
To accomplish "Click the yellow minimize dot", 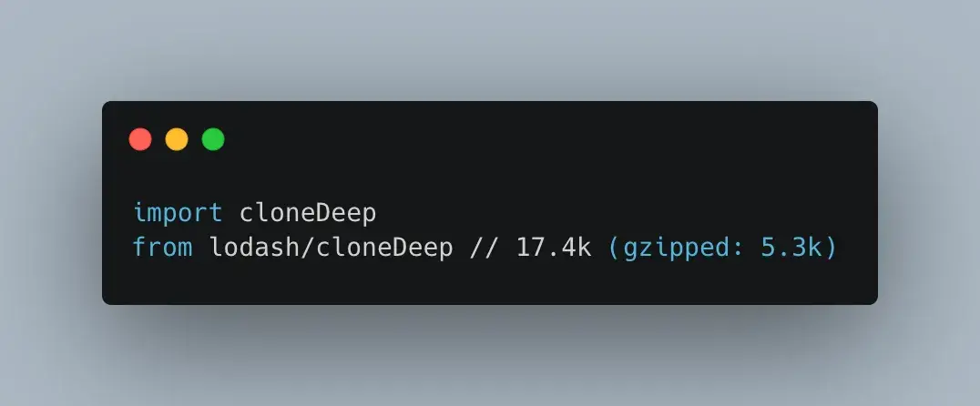I will tap(177, 139).
